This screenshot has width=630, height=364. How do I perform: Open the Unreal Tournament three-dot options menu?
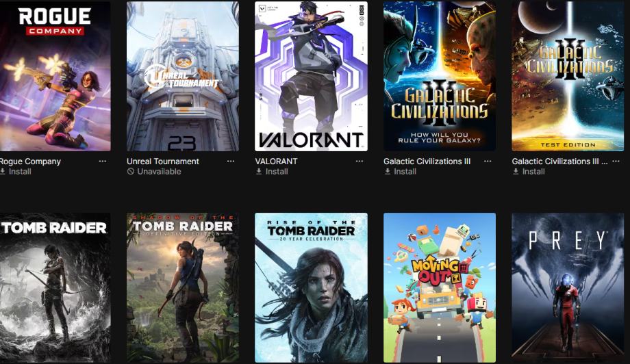(231, 161)
